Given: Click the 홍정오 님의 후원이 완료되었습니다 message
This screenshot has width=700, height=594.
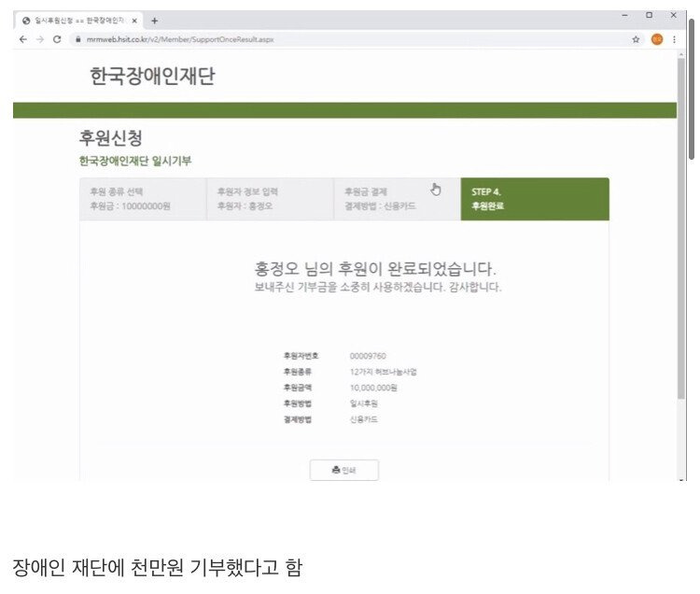Looking at the screenshot, I should click(x=375, y=268).
